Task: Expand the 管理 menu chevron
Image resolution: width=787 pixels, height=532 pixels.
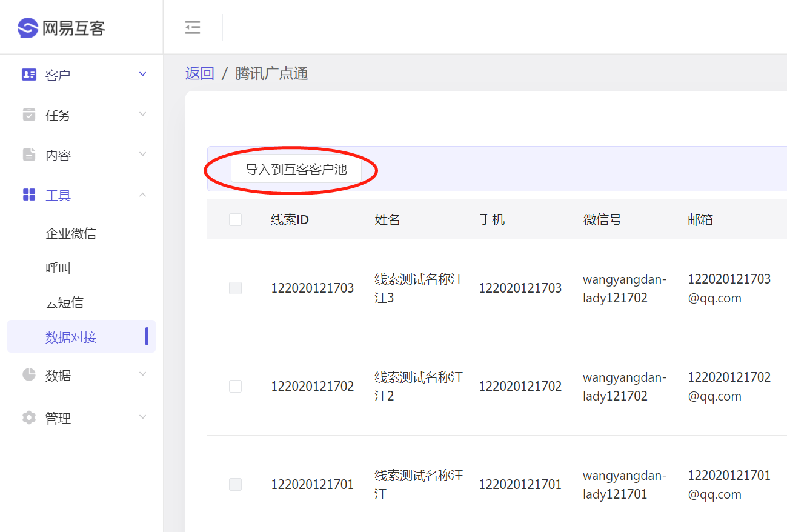Action: 143,417
